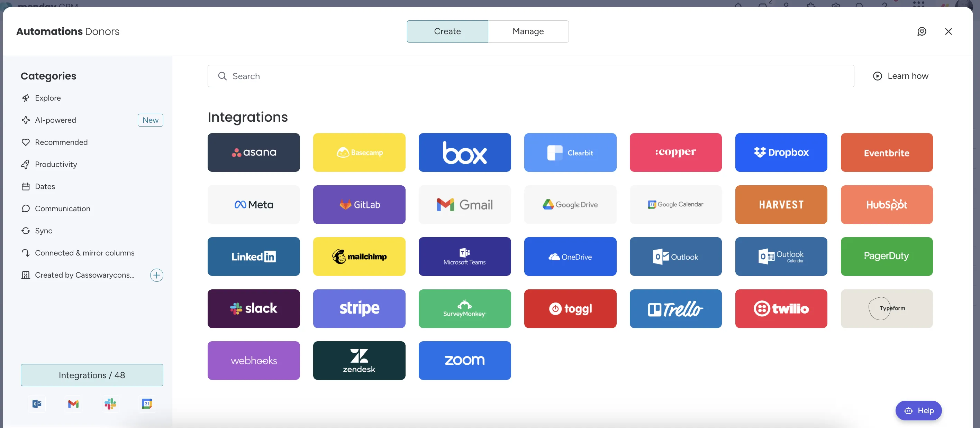Open the Stripe integration tile
This screenshot has height=428, width=980.
click(359, 309)
